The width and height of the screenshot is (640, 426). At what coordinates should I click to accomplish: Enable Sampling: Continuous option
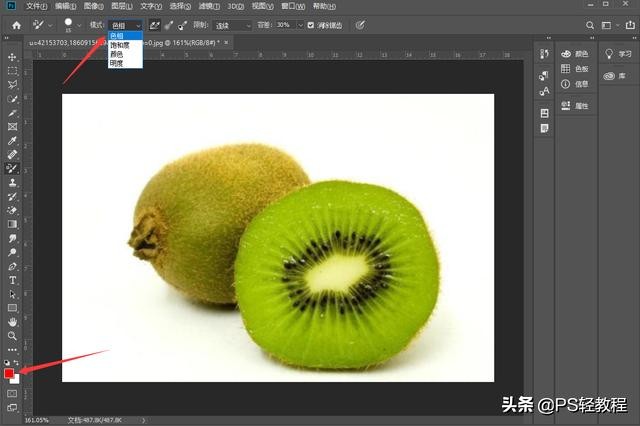click(154, 25)
